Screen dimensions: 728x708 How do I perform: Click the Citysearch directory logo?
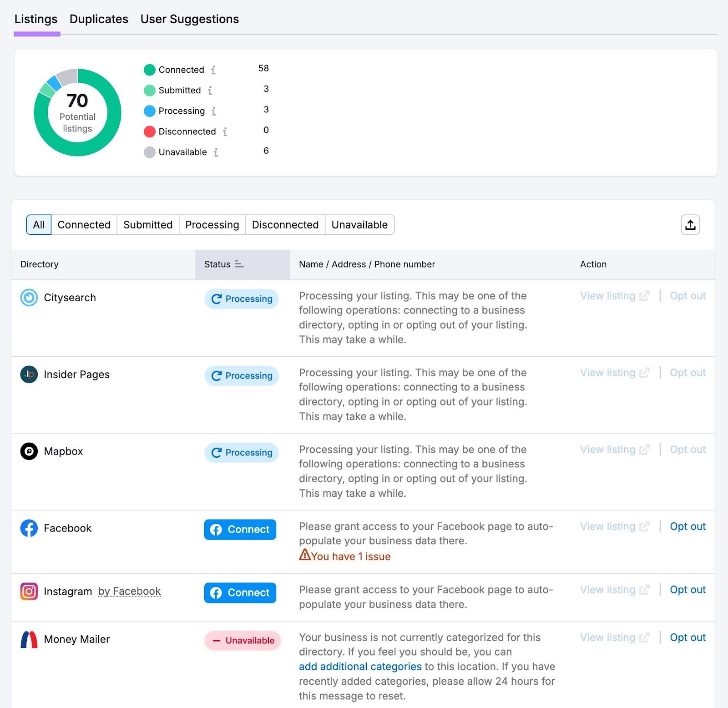29,298
